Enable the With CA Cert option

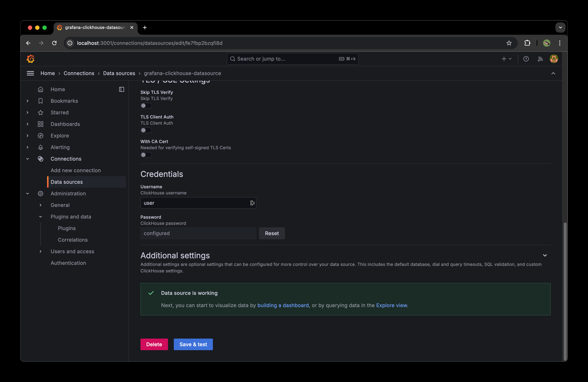[146, 155]
